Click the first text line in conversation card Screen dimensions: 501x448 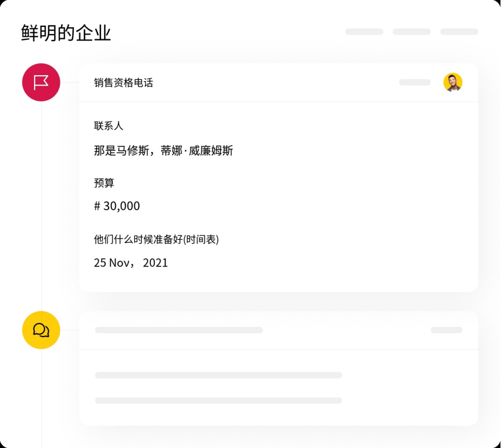(218, 375)
